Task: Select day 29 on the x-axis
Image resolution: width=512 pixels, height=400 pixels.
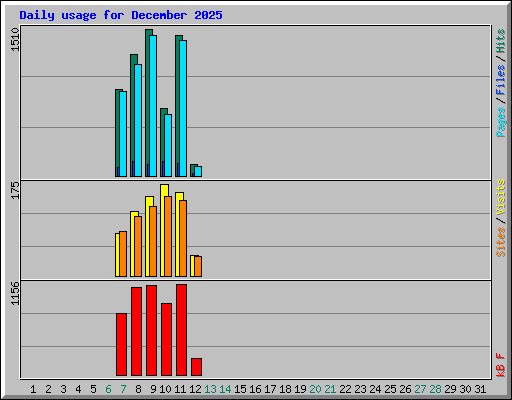Action: coord(450,389)
